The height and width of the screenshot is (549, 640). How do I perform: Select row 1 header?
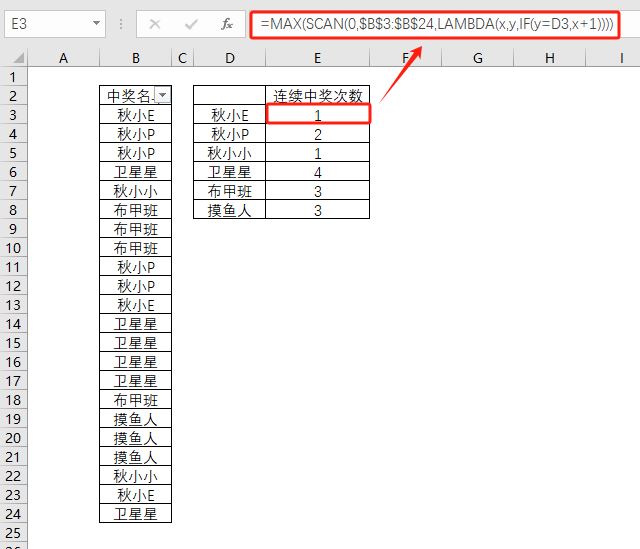point(13,77)
